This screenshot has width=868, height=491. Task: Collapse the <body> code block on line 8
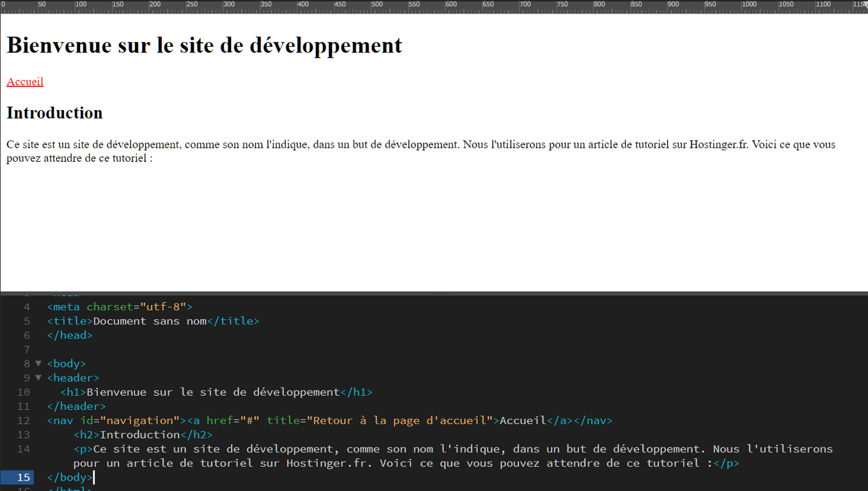[x=38, y=363]
